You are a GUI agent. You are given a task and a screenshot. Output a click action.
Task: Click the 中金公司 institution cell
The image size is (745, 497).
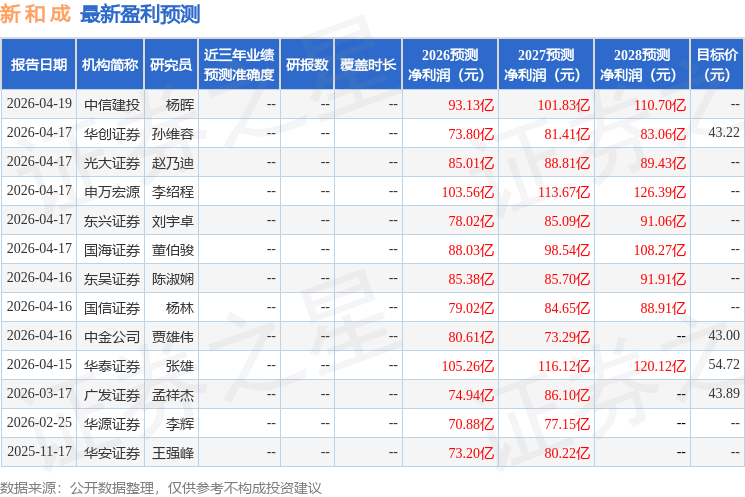[112, 337]
